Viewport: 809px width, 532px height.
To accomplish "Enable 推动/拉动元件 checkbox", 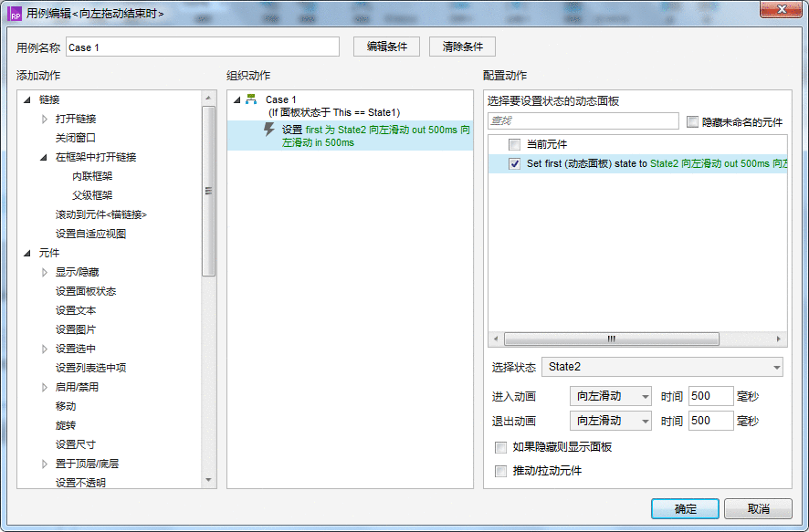I will 500,471.
